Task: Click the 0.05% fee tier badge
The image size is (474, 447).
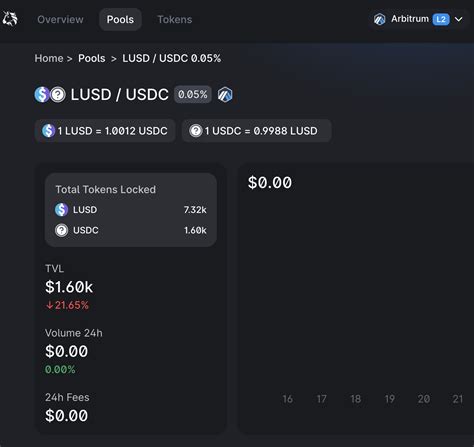Action: (x=193, y=95)
